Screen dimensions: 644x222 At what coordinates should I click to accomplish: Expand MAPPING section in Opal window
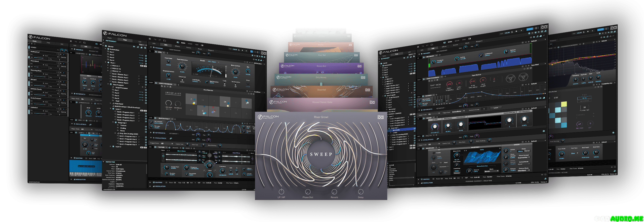[x=150, y=182]
